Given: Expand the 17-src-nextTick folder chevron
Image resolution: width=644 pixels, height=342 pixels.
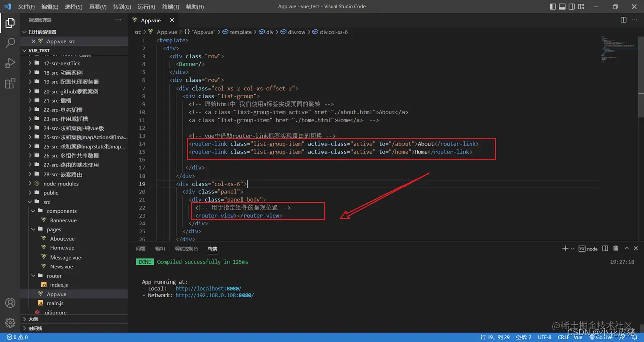Looking at the screenshot, I should pos(30,63).
